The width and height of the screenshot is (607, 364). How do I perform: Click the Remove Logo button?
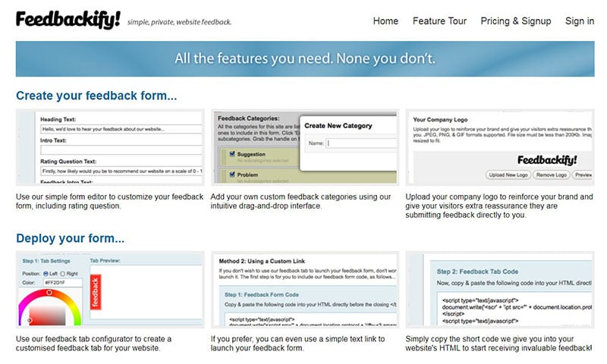coord(552,175)
